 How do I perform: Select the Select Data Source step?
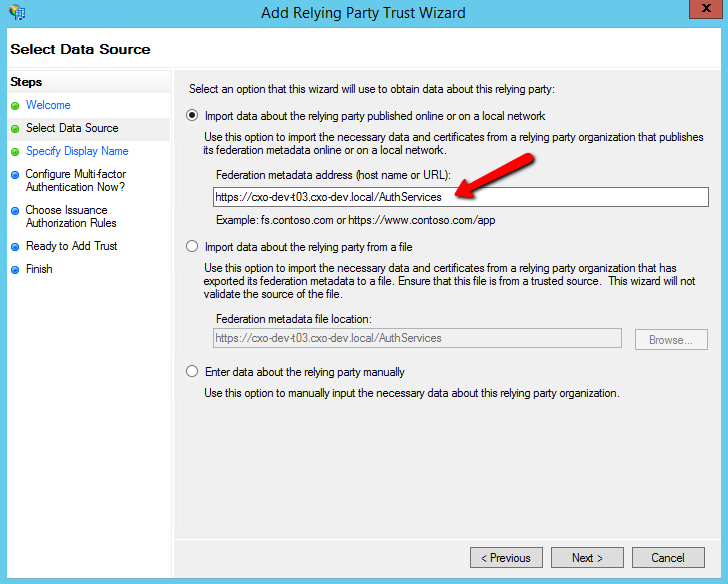click(72, 128)
